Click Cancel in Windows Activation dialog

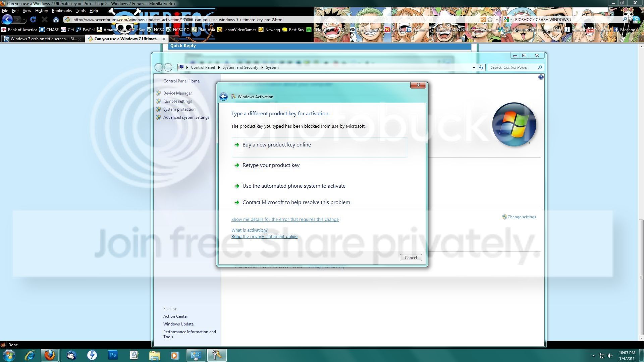(411, 258)
